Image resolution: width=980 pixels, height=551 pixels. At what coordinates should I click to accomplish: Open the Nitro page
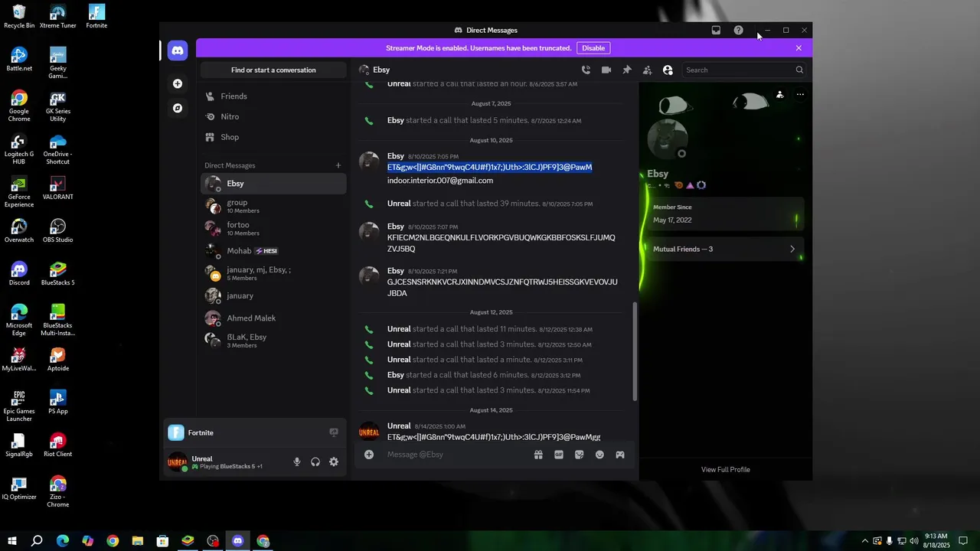click(273, 116)
